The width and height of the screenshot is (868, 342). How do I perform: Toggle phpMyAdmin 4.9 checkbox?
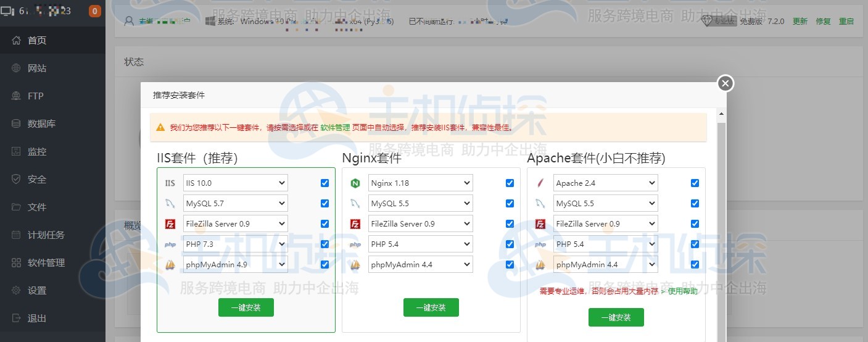[x=324, y=264]
